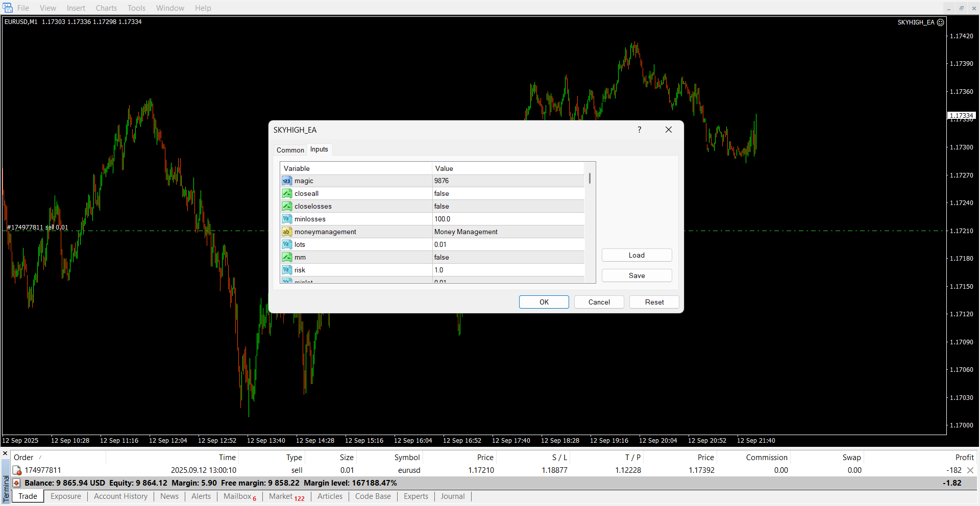Viewport: 980px width, 506px height.
Task: Toggle the mm false value
Action: pyautogui.click(x=442, y=258)
